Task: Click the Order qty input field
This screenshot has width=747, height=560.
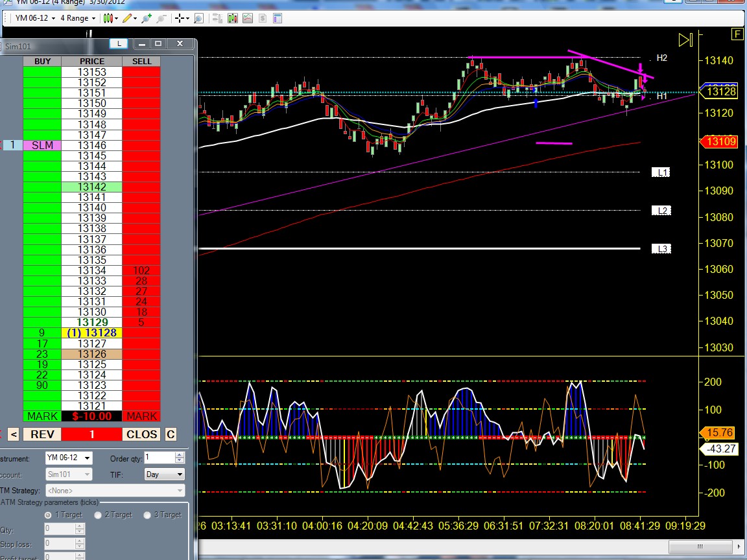Action: (159, 458)
